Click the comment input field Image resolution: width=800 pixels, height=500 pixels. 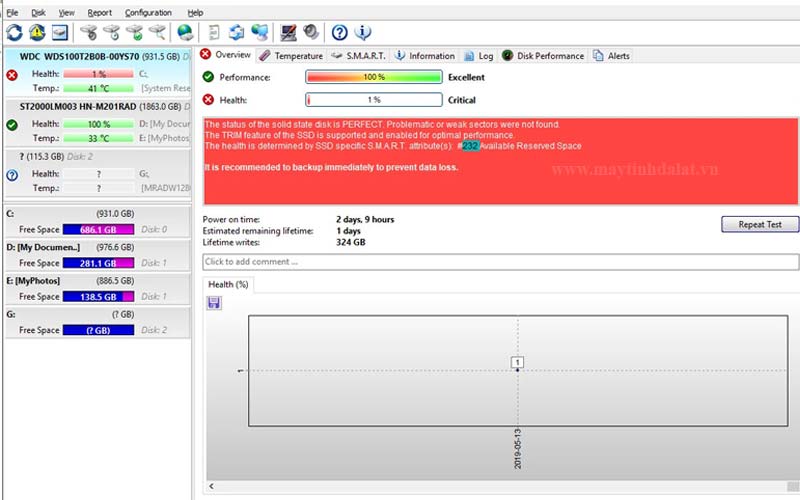pyautogui.click(x=501, y=262)
